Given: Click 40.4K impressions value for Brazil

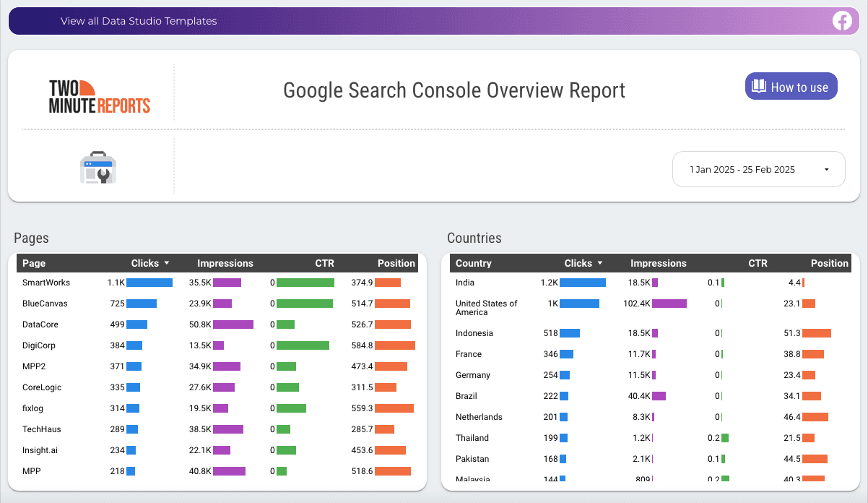Looking at the screenshot, I should coord(640,396).
